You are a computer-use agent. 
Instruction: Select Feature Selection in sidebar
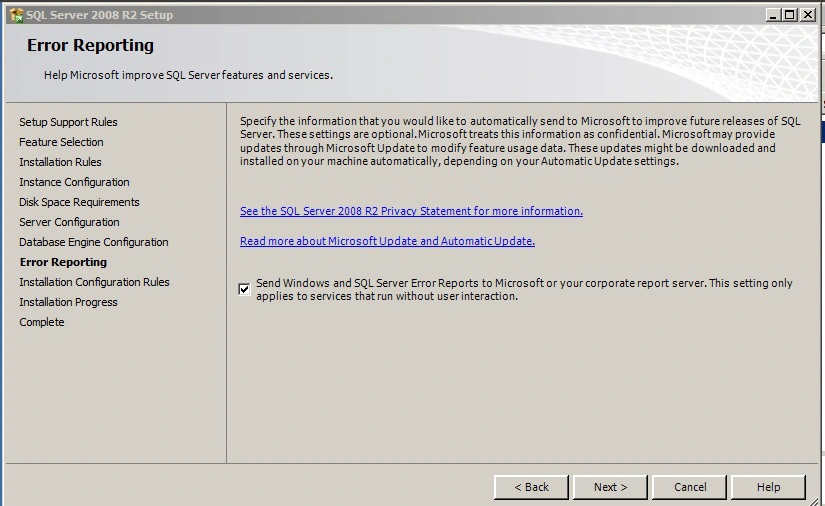(61, 142)
